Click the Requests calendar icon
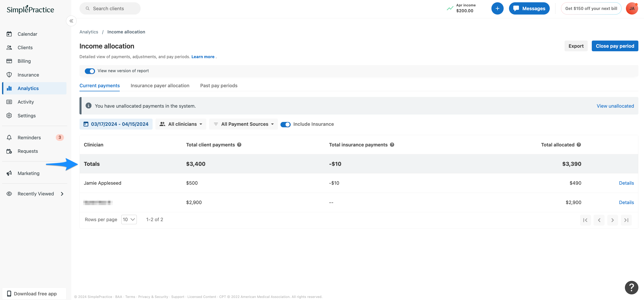 pyautogui.click(x=9, y=151)
